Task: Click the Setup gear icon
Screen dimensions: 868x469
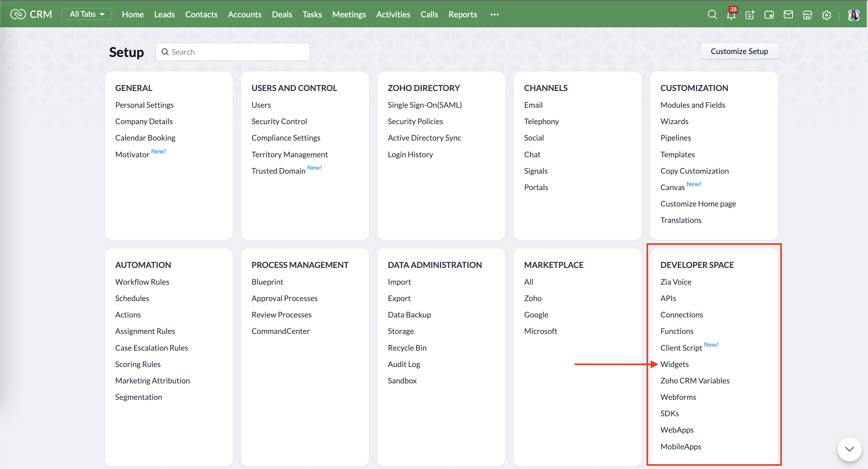Action: (827, 15)
